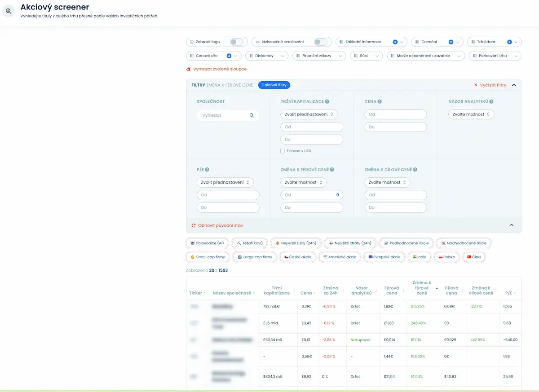539x392 pixels.
Task: Toggle the Nekonečné scrollování switch
Action: [x=320, y=42]
